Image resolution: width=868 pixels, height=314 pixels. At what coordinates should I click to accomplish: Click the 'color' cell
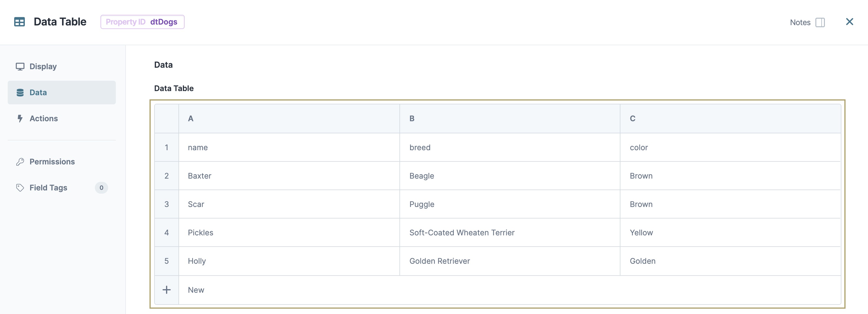click(730, 147)
